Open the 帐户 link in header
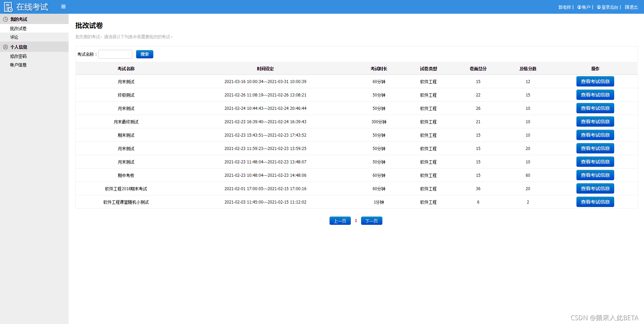Viewport: 644px width, 324px height. point(584,7)
